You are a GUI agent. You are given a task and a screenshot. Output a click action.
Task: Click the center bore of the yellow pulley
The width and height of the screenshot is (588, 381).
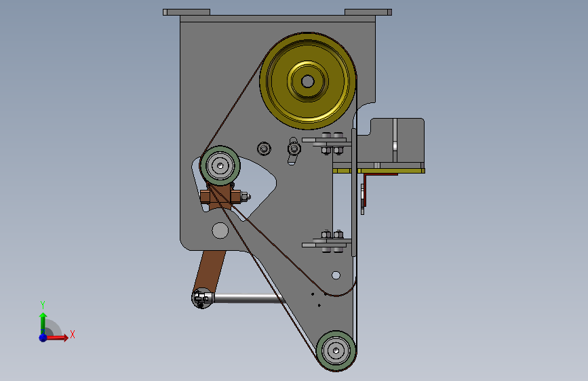pos(308,81)
